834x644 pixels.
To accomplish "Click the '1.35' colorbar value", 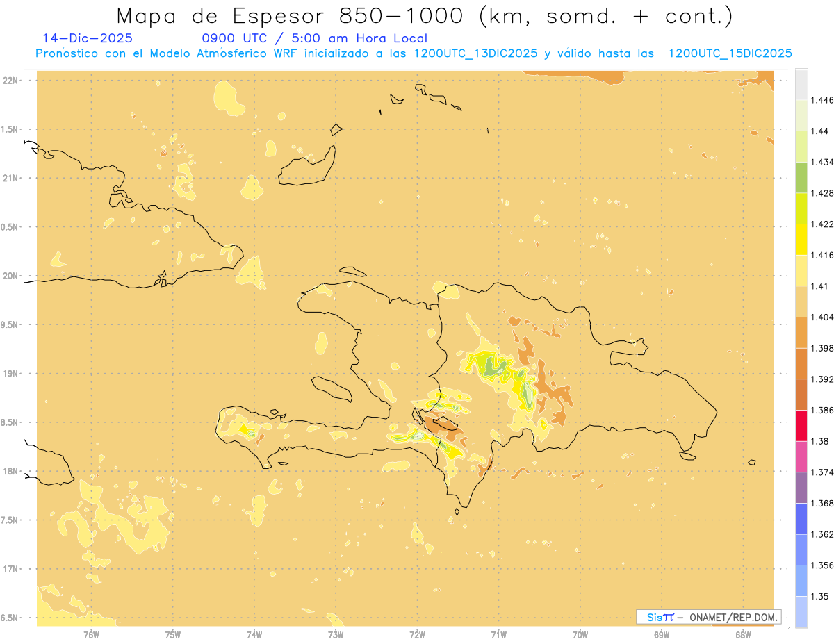I will tap(819, 596).
